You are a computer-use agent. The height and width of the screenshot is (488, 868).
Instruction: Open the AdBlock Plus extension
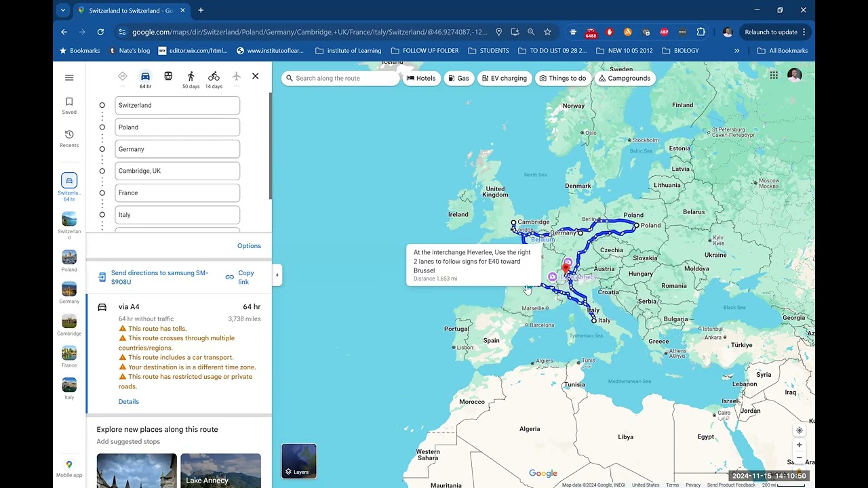(664, 32)
